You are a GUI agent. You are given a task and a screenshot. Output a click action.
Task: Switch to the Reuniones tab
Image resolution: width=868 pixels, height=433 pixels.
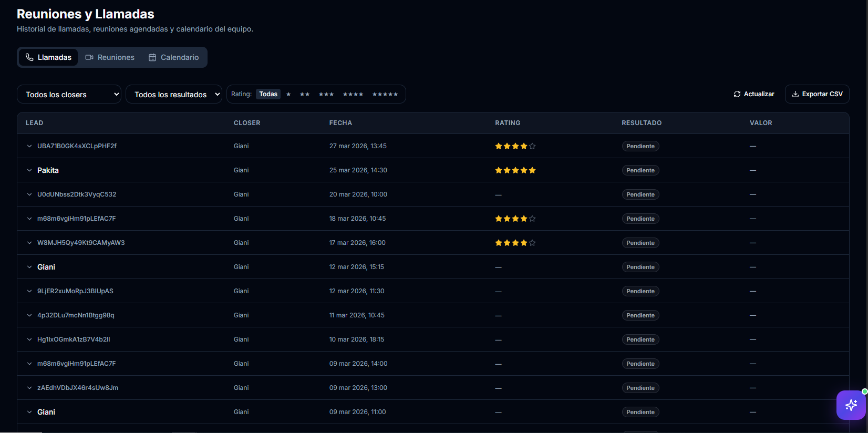[110, 57]
